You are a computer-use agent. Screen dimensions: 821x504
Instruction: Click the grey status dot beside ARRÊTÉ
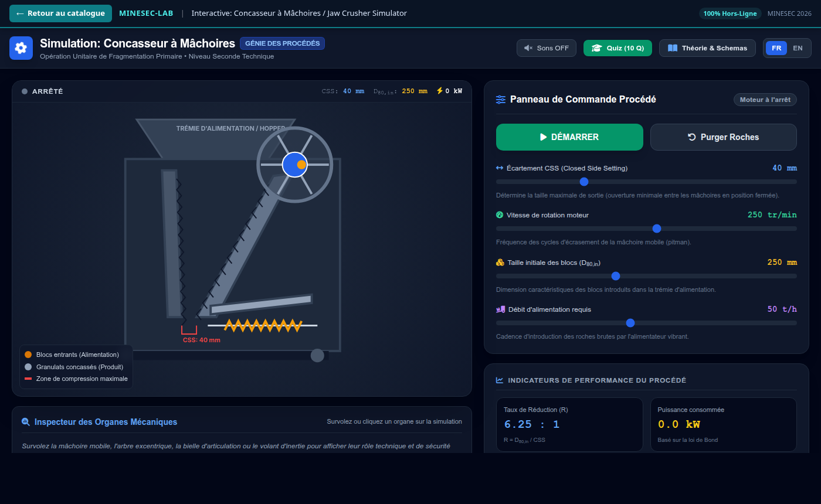[x=25, y=91]
